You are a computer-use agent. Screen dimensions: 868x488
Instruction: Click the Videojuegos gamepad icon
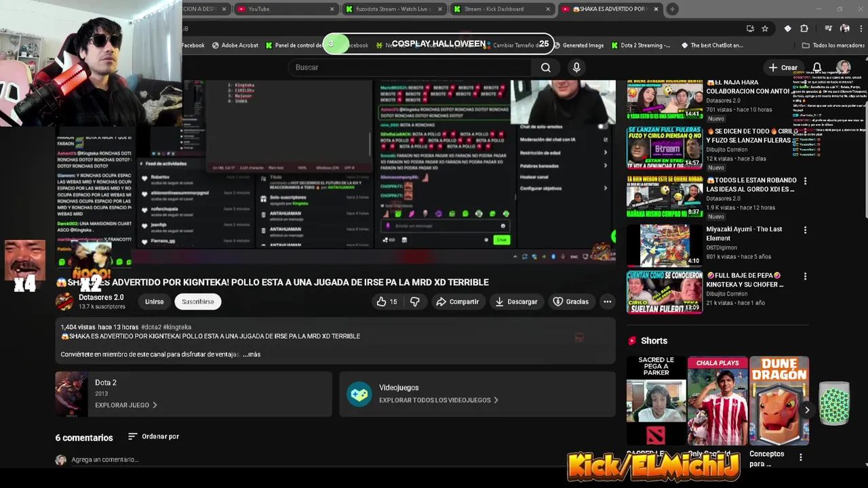(x=359, y=394)
